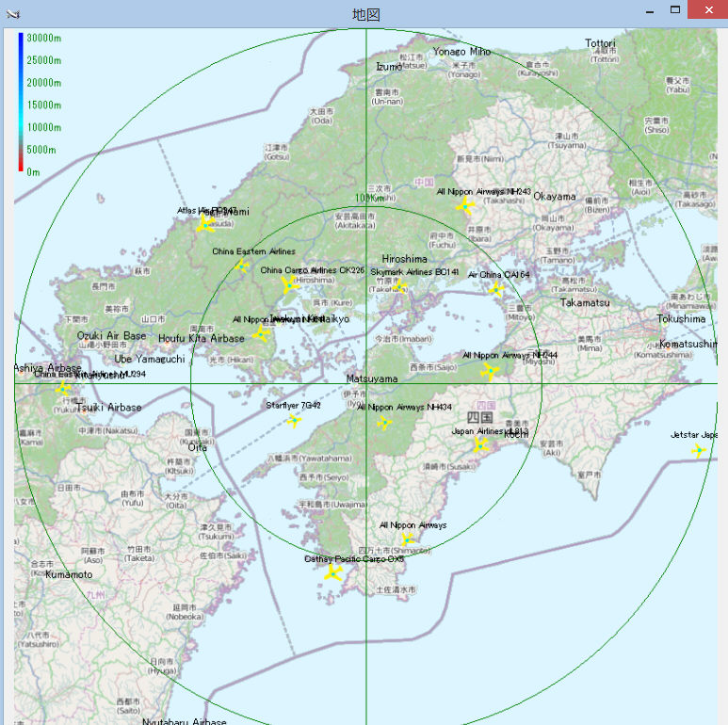Select All Nippon Airways plane near Shimanto
Screen dimensions: 728x725
coord(406,540)
